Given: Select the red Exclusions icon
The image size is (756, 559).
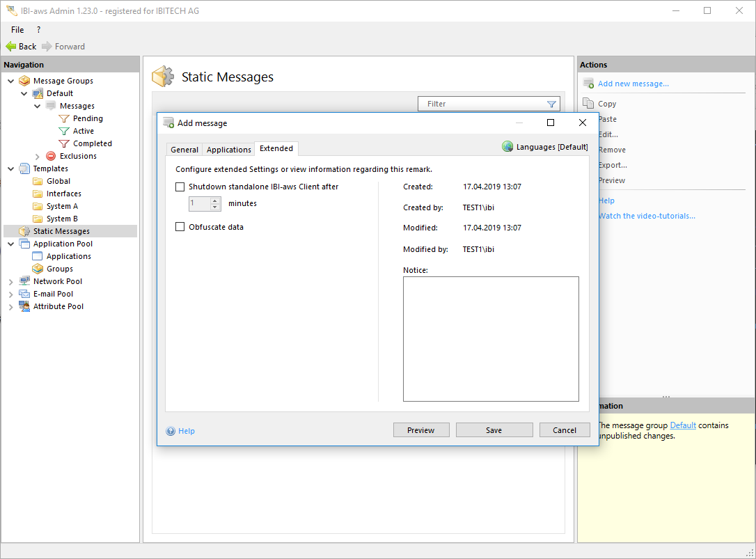Looking at the screenshot, I should [x=51, y=156].
